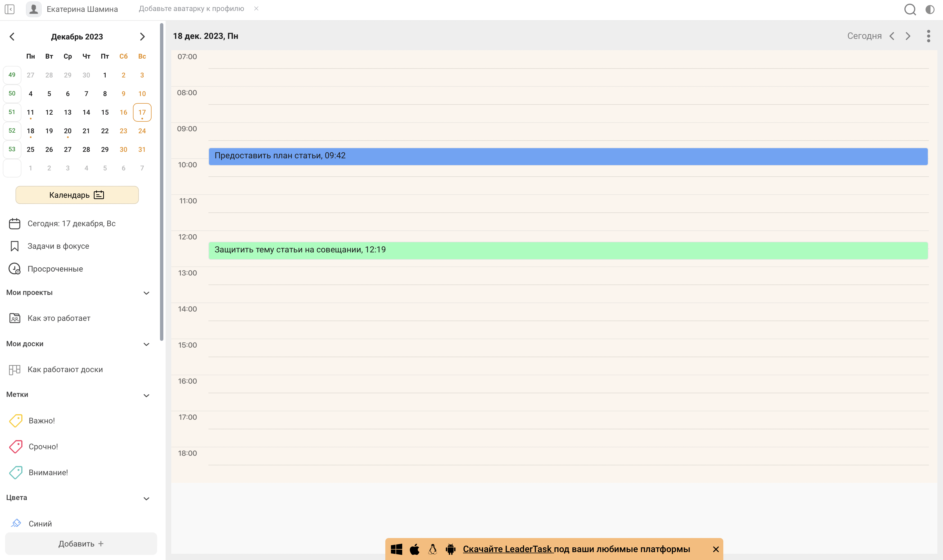Select week 51 in the mini calendar
Screen dimensions: 943x560
12,112
